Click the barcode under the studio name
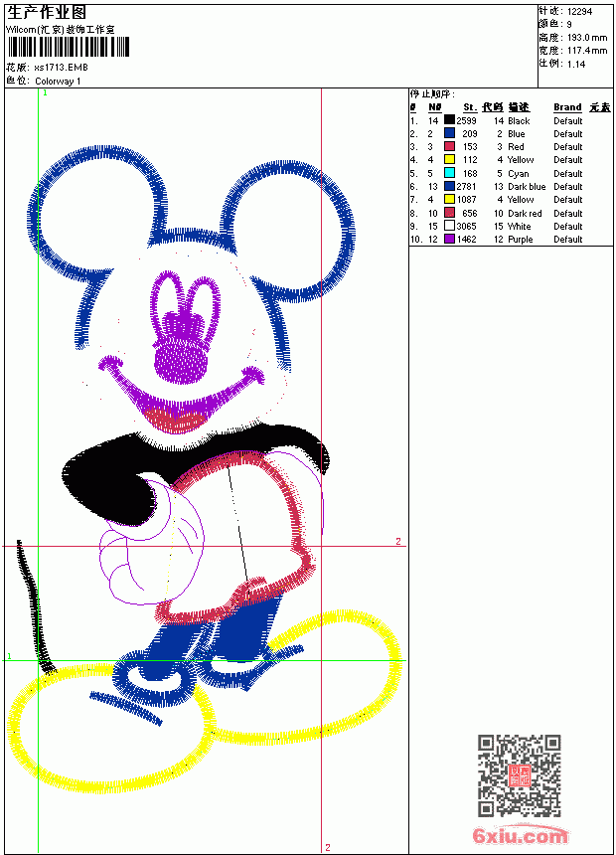This screenshot has height=855, width=616. pyautogui.click(x=69, y=48)
